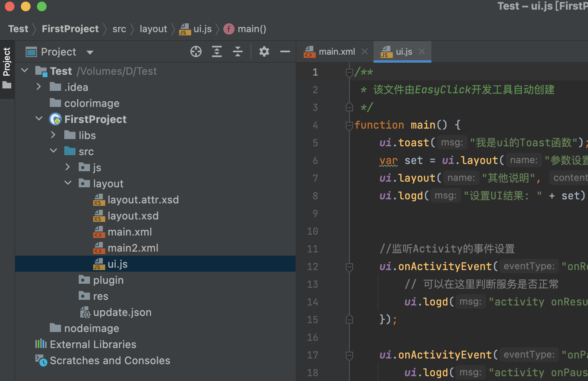Viewport: 588px width, 381px height.
Task: Collapse the Test root project node
Action: (24, 70)
